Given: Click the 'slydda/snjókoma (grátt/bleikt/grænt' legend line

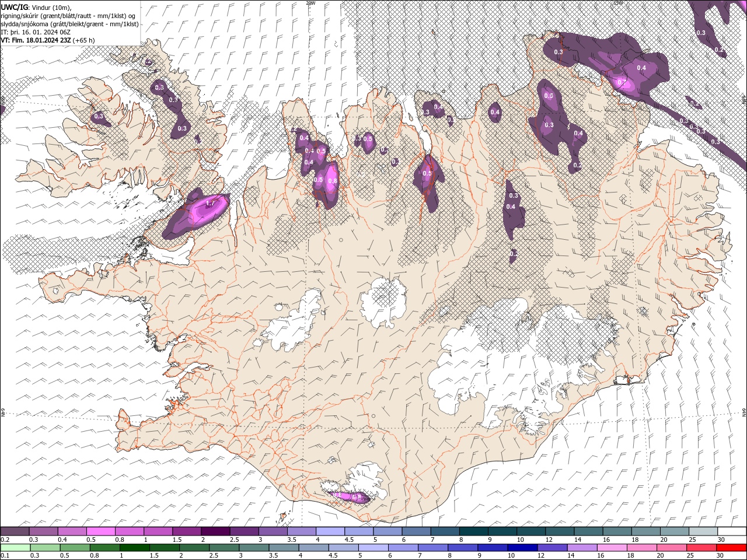Looking at the screenshot, I should (x=69, y=24).
